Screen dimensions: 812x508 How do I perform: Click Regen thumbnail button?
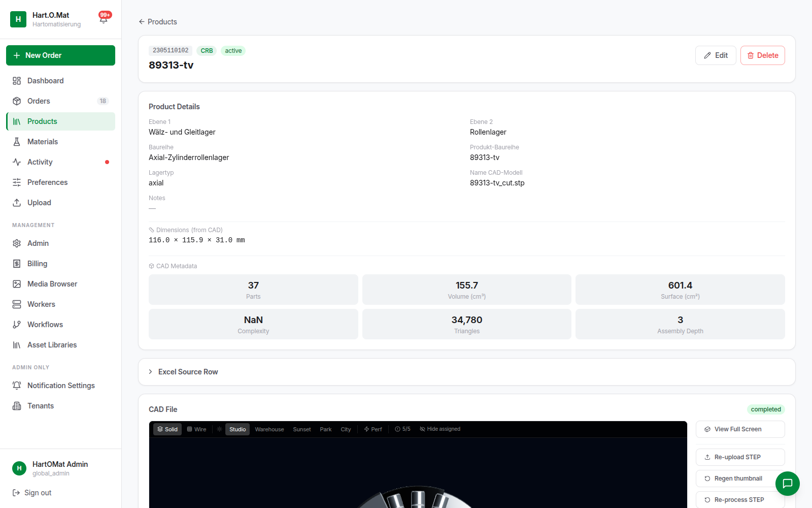tap(740, 479)
